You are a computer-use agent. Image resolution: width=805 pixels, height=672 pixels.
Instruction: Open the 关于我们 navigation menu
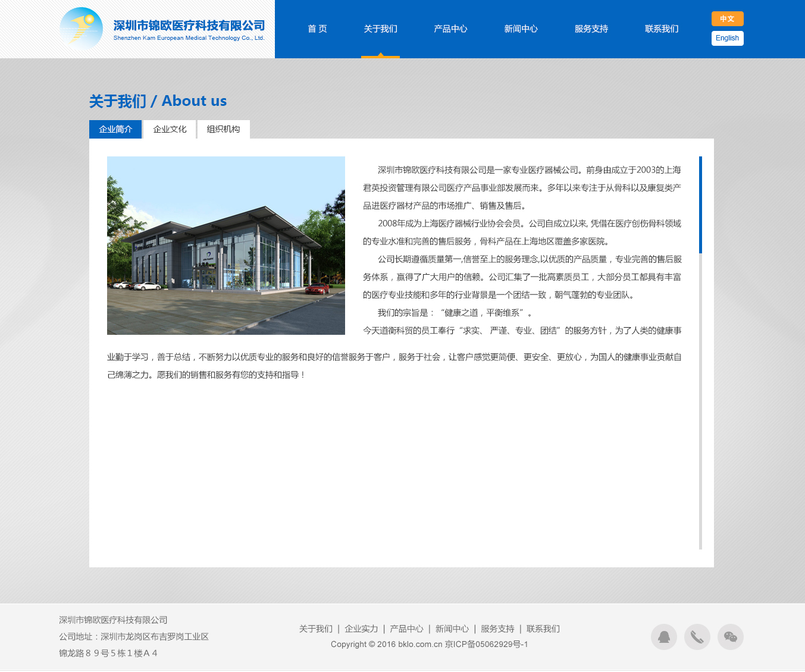click(x=380, y=29)
